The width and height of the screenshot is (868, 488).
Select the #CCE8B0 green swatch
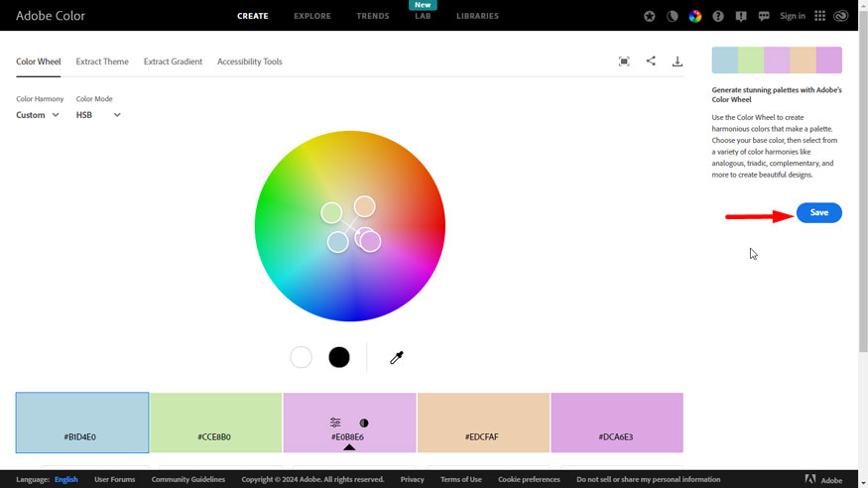[x=216, y=423]
